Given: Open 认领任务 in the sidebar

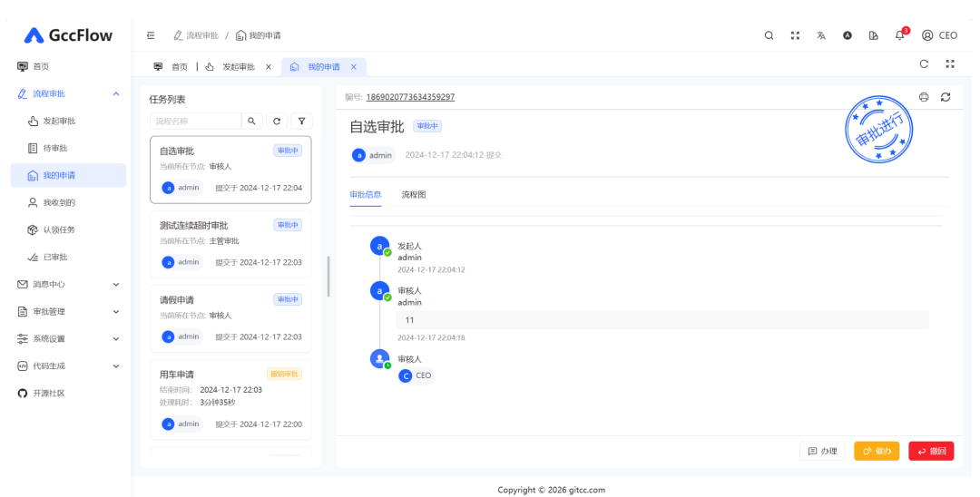Looking at the screenshot, I should click(68, 229).
